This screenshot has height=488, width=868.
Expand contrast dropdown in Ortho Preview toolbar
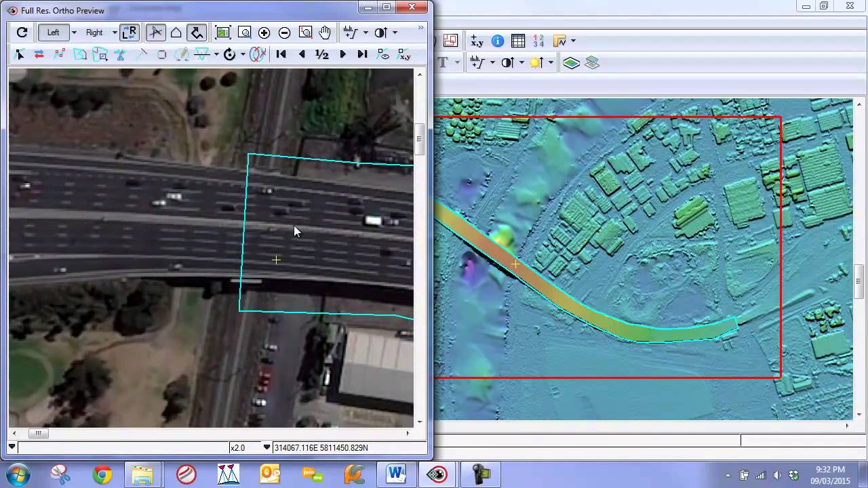click(x=395, y=33)
